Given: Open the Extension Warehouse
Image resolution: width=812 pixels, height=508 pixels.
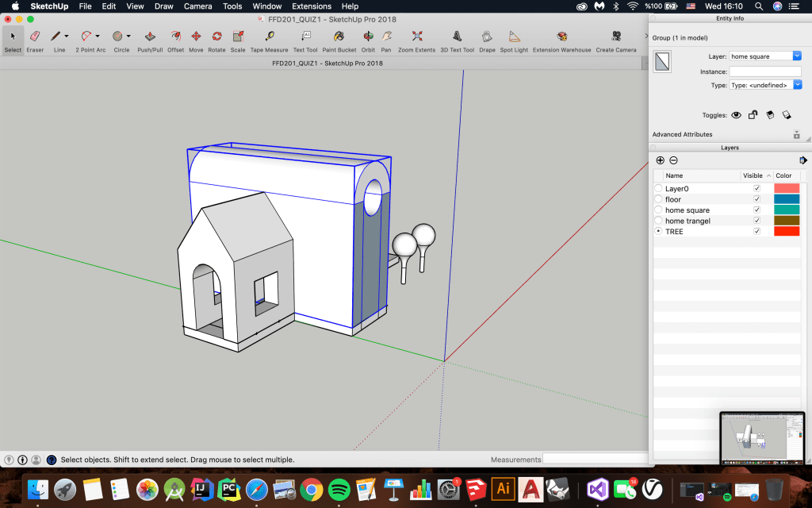Looking at the screenshot, I should click(561, 37).
